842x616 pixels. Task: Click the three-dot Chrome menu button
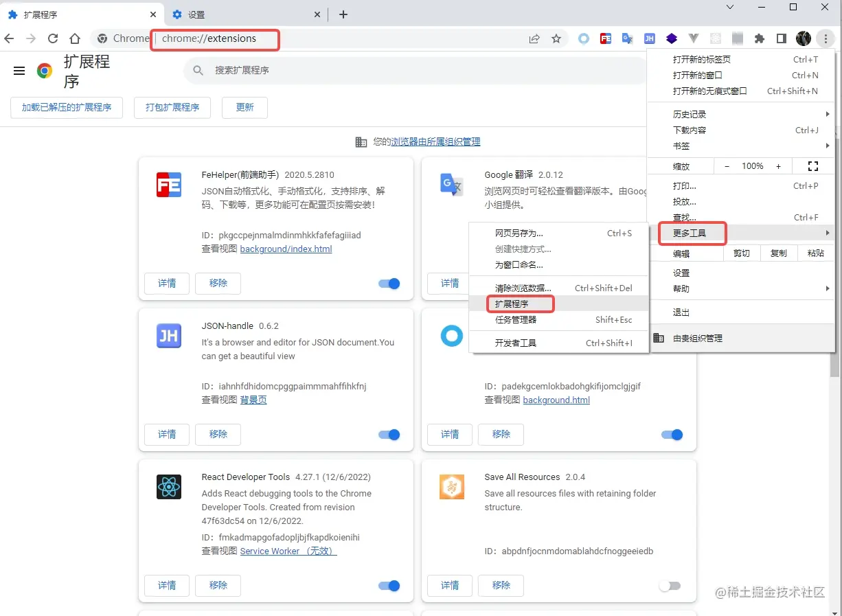click(x=826, y=38)
